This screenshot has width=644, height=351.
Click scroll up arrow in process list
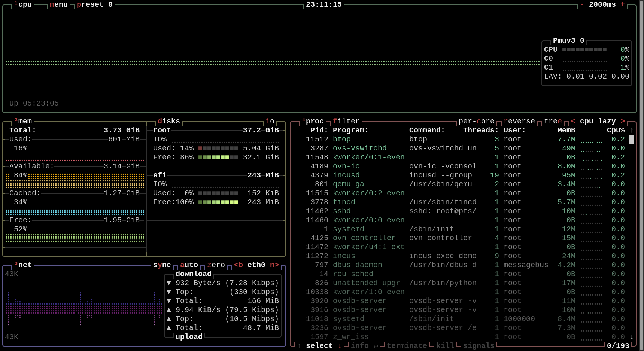(x=632, y=130)
